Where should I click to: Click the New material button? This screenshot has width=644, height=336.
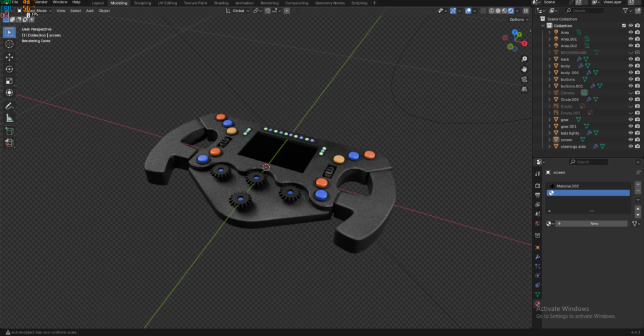(594, 223)
